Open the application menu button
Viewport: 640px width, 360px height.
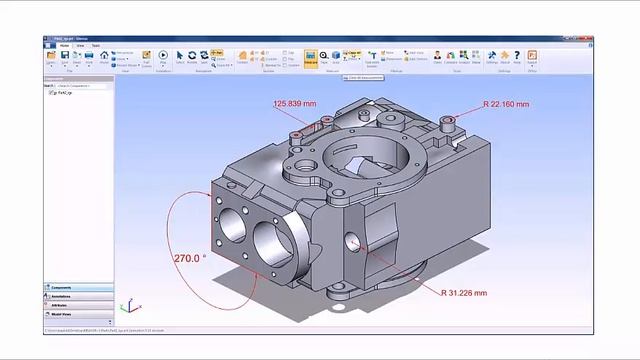point(49,46)
